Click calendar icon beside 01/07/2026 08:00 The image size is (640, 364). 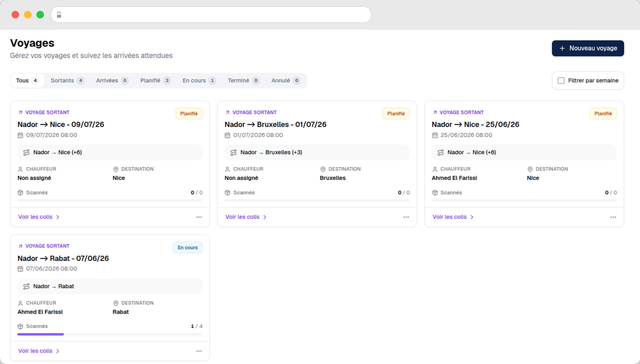coord(227,135)
